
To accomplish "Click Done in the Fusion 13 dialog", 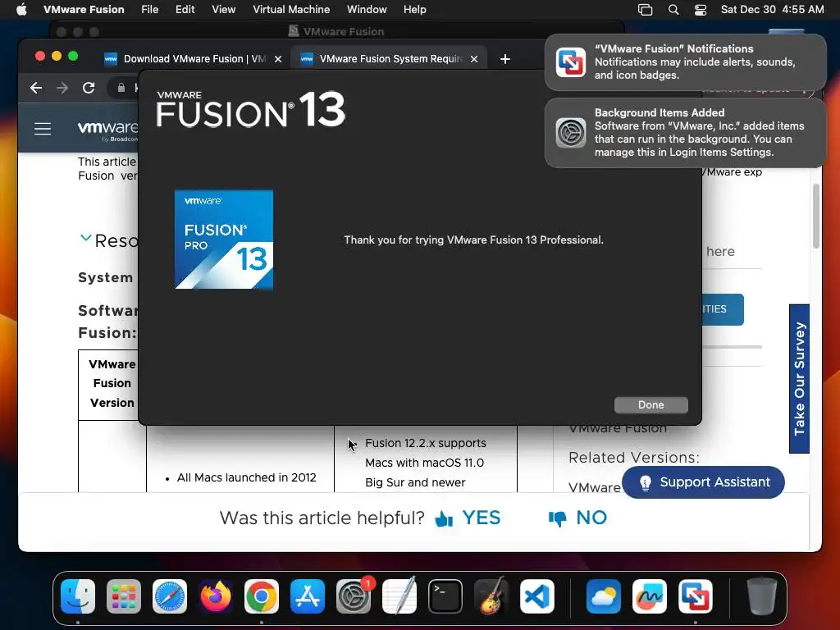I will 651,405.
